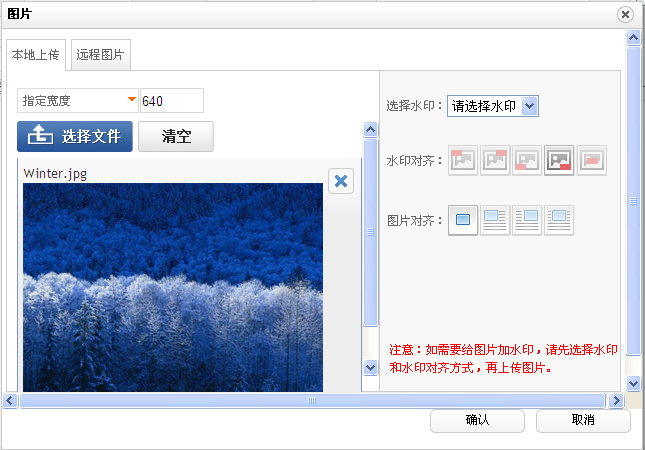The width and height of the screenshot is (645, 450).
Task: Click the width input field showing 640
Action: click(171, 101)
